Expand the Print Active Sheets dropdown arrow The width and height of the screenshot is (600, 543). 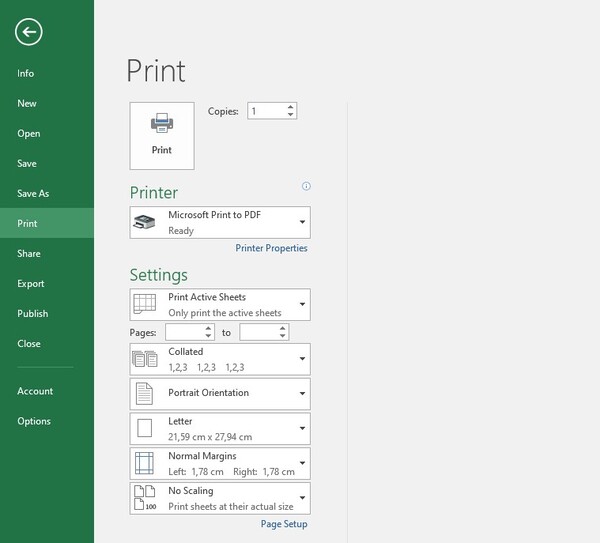(x=302, y=304)
